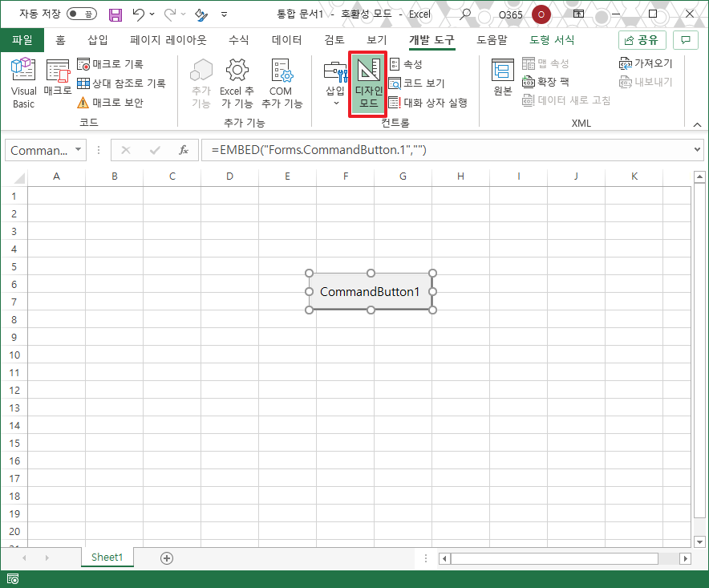Switch to the 홈 (Home) tab
This screenshot has width=709, height=588.
coord(60,40)
